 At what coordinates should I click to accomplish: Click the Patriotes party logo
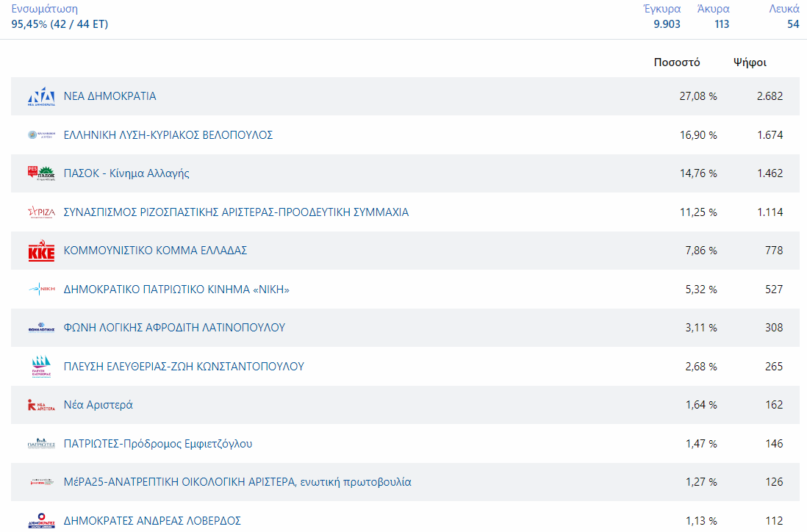[41, 444]
